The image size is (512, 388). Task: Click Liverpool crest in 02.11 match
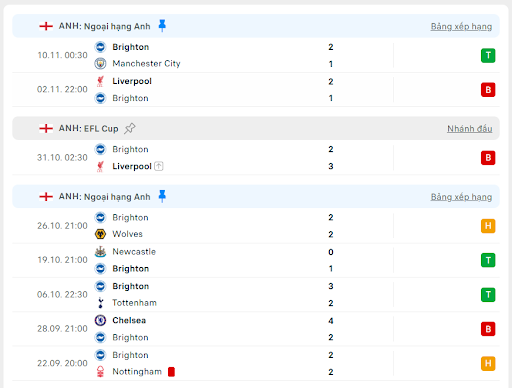100,81
